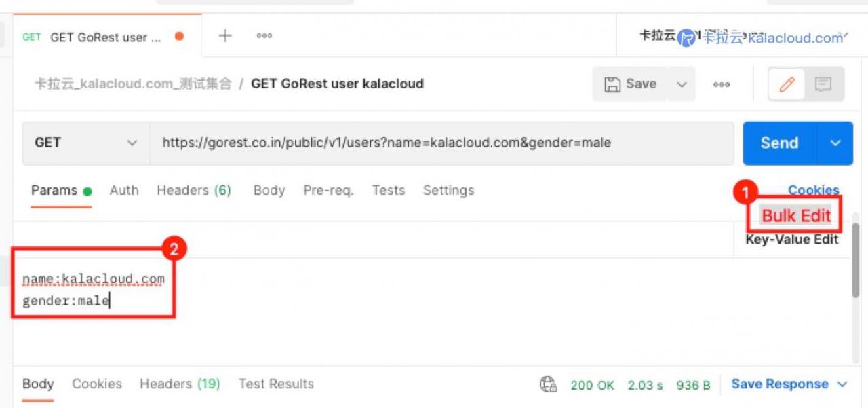Screen dimensions: 868x408
Task: Open the Headers (6) request tab
Action: pos(194,191)
